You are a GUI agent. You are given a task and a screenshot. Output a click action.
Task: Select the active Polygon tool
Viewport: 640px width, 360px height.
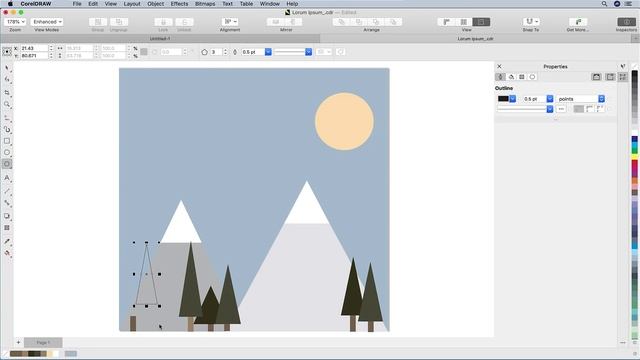coord(7,164)
